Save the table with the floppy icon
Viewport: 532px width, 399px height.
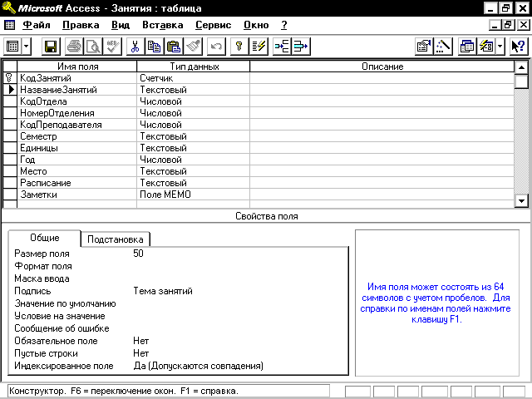pyautogui.click(x=51, y=47)
